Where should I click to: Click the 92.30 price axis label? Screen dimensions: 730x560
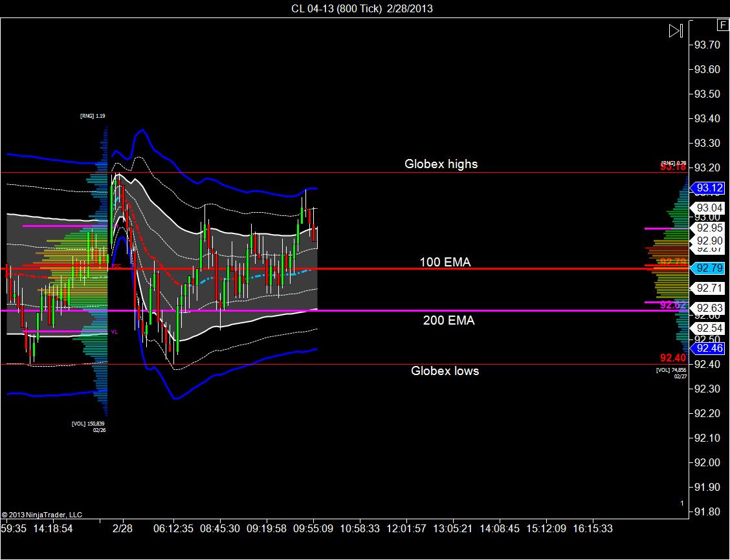click(707, 389)
